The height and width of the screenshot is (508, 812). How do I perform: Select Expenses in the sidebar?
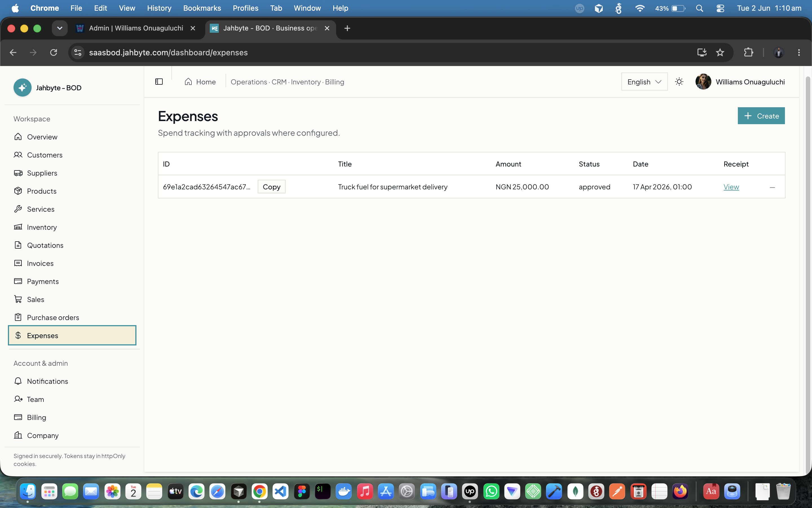tap(72, 335)
